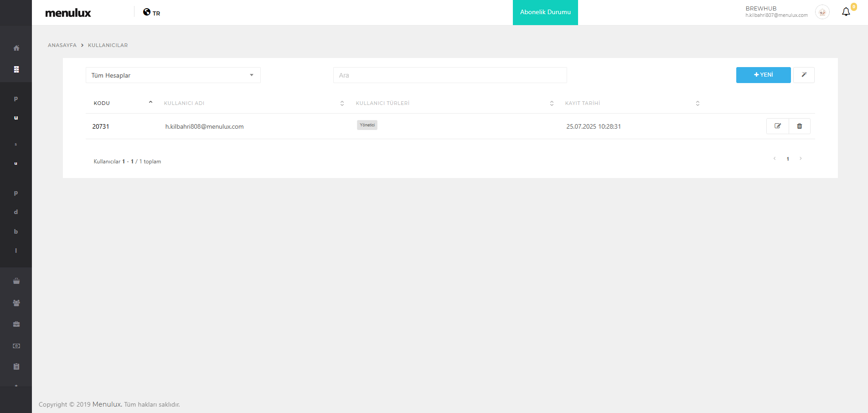Click the home icon in the sidebar

[16, 48]
